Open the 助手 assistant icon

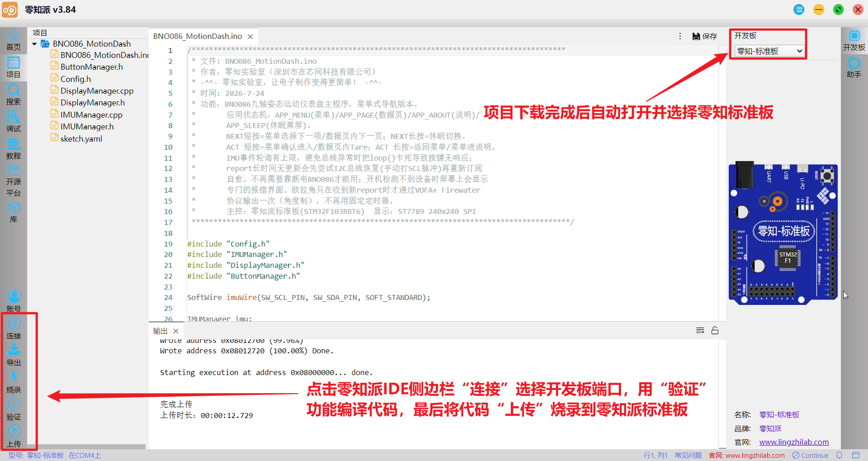click(854, 68)
